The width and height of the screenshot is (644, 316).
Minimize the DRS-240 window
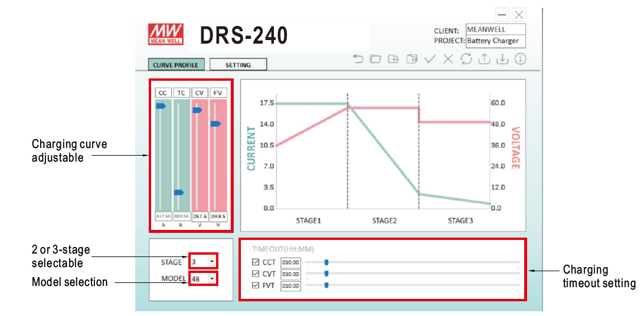click(x=502, y=15)
